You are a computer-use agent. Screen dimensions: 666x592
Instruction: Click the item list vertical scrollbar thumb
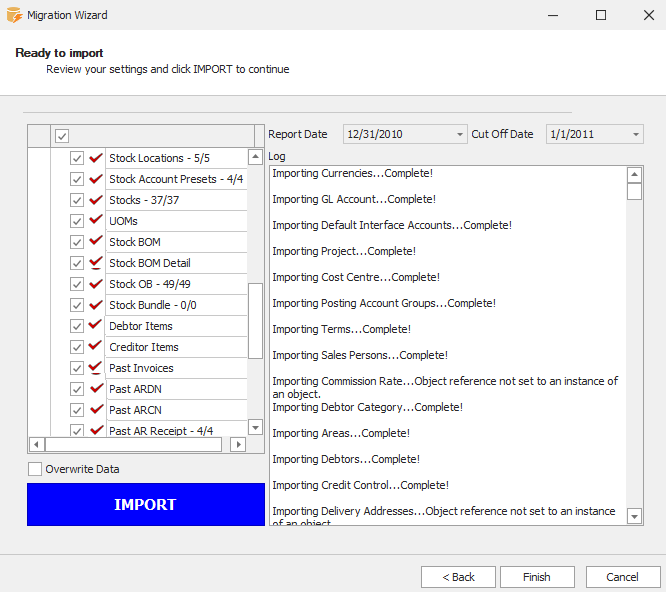click(255, 321)
